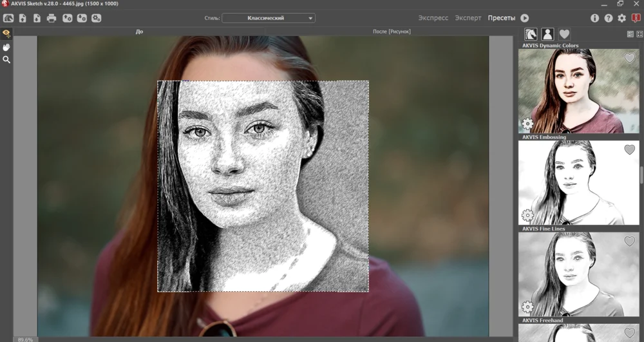Toggle heart on AKVIS Embossing preset
Screen dimensions: 644x342
[629, 150]
